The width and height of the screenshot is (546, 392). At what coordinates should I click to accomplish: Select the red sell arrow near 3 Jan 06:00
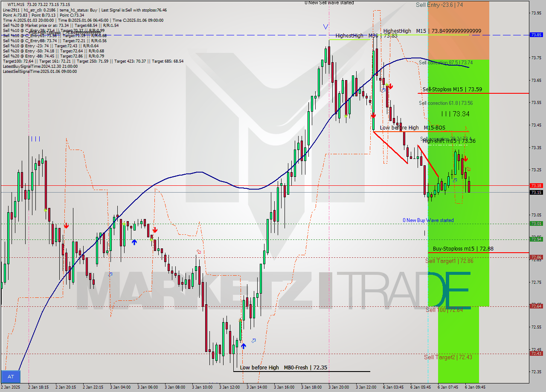[x=155, y=230]
